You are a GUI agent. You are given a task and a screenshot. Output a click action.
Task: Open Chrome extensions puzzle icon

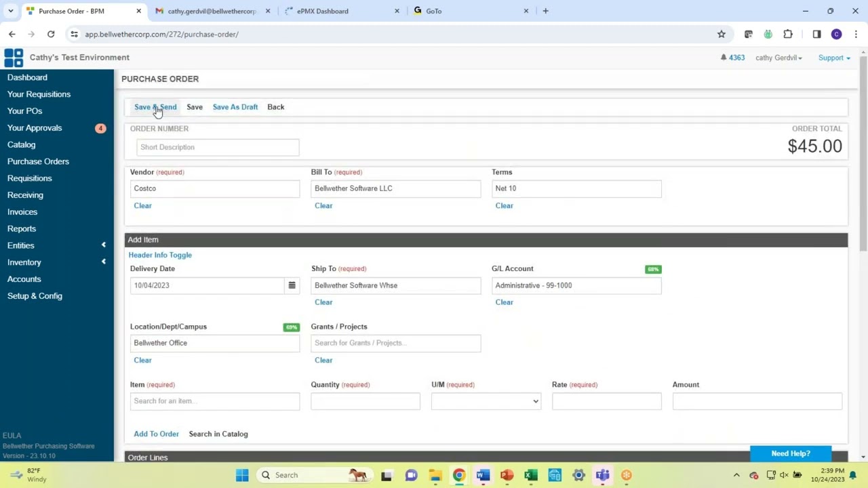(x=788, y=34)
